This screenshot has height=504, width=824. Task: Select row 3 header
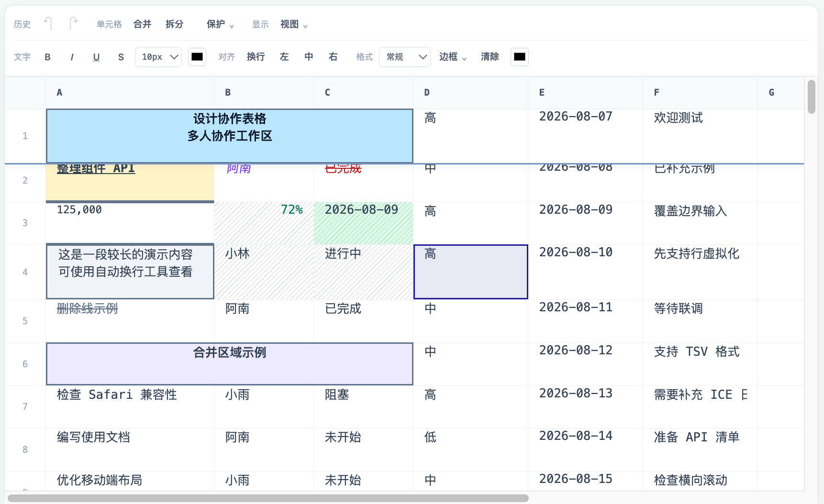coord(25,223)
